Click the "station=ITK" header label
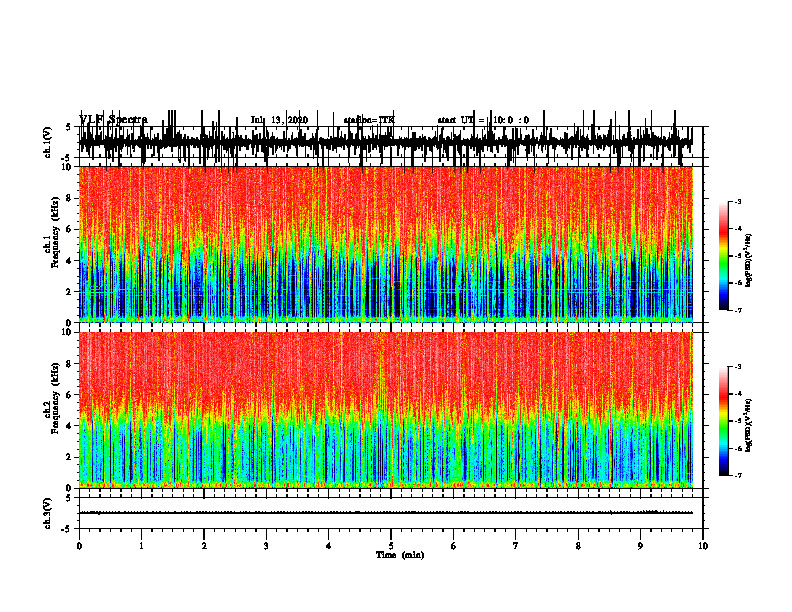792x612 pixels. (369, 120)
